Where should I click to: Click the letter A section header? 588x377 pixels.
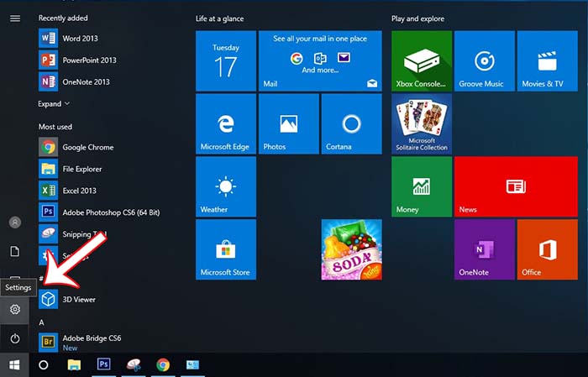point(42,322)
